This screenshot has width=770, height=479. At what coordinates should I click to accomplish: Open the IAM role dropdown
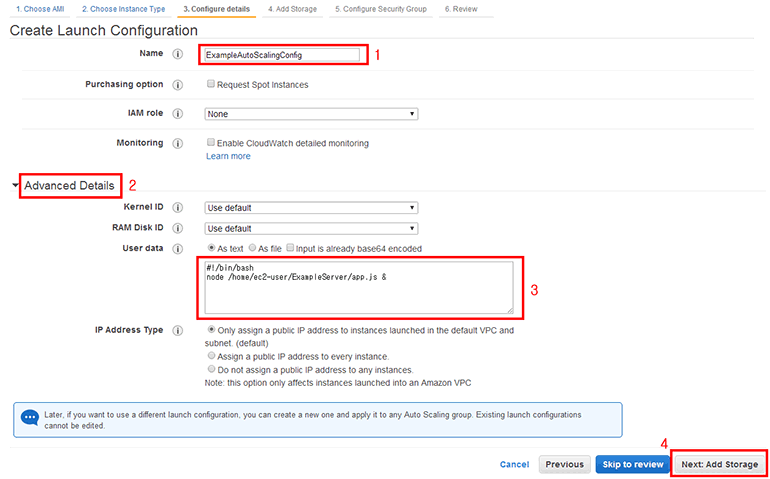[x=310, y=114]
